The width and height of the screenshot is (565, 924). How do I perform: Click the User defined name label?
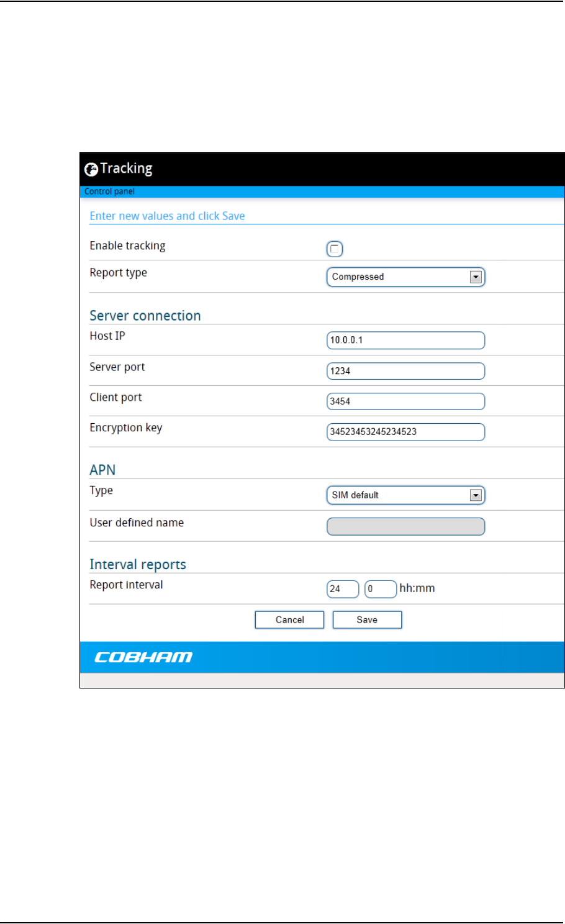tap(137, 523)
